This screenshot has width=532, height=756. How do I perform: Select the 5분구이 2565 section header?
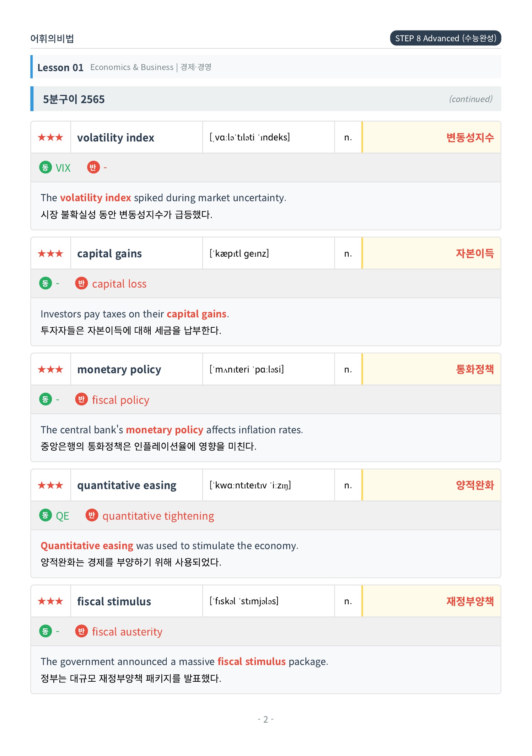(266, 99)
